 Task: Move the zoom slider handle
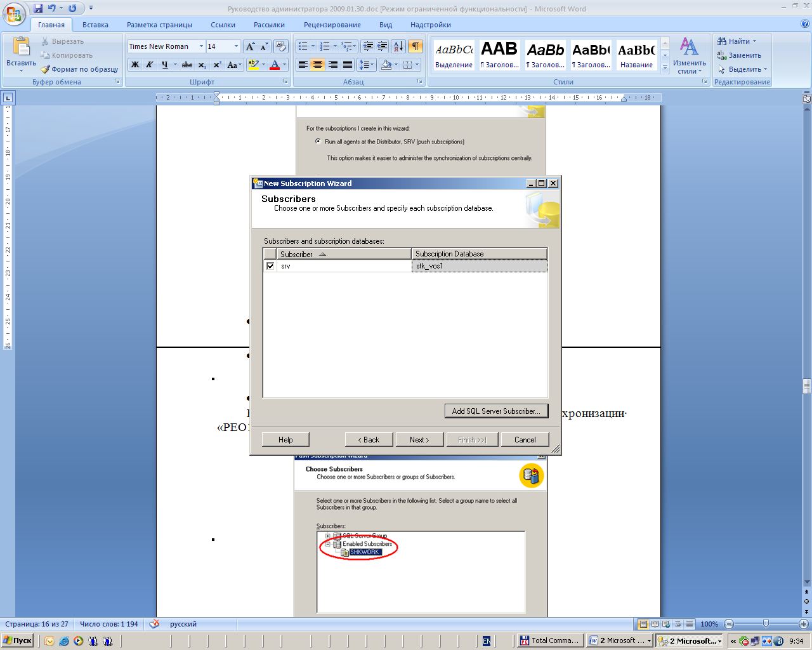point(766,624)
